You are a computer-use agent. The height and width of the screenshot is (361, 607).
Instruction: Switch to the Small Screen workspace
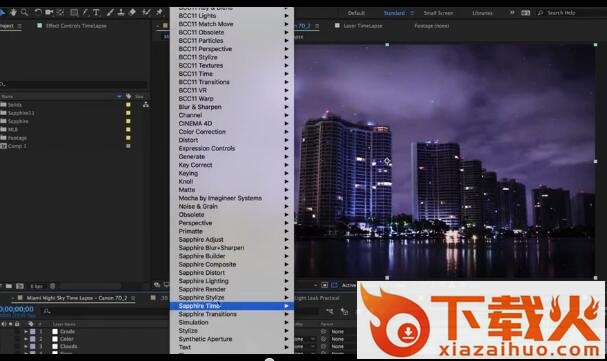[x=438, y=13]
